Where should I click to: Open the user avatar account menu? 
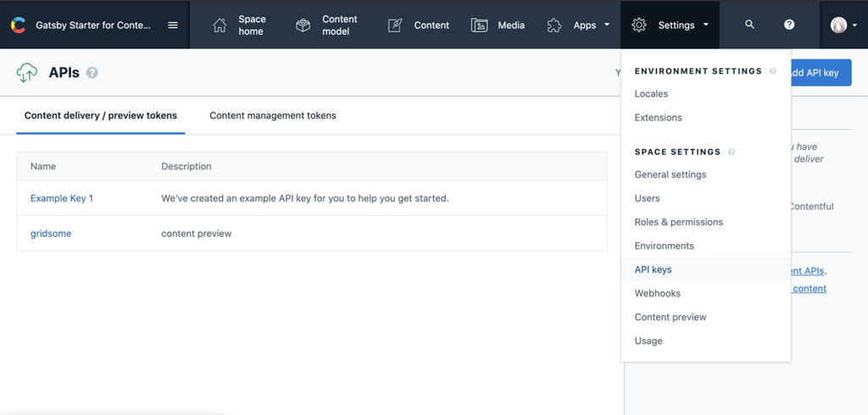coord(843,25)
